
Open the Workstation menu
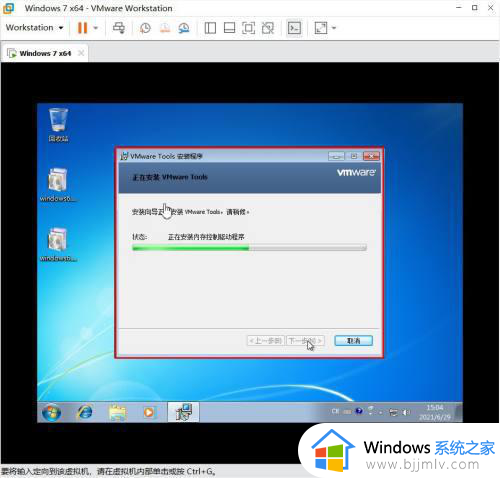(34, 28)
